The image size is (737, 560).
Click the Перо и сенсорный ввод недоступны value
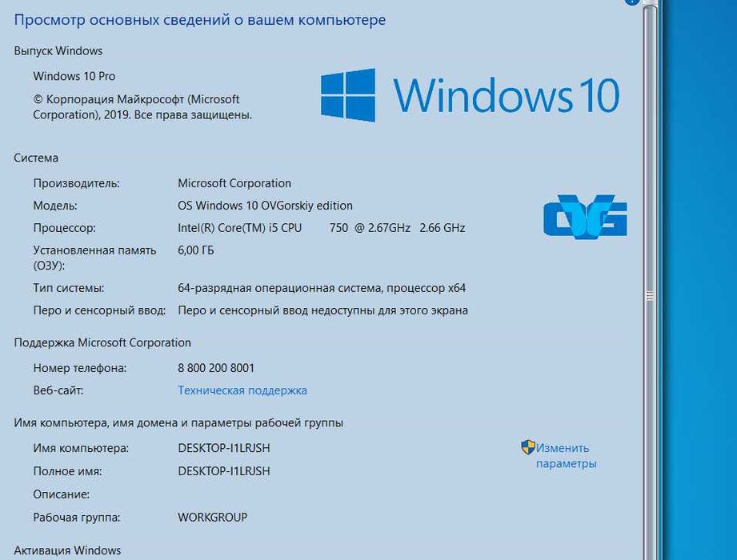pyautogui.click(x=323, y=310)
